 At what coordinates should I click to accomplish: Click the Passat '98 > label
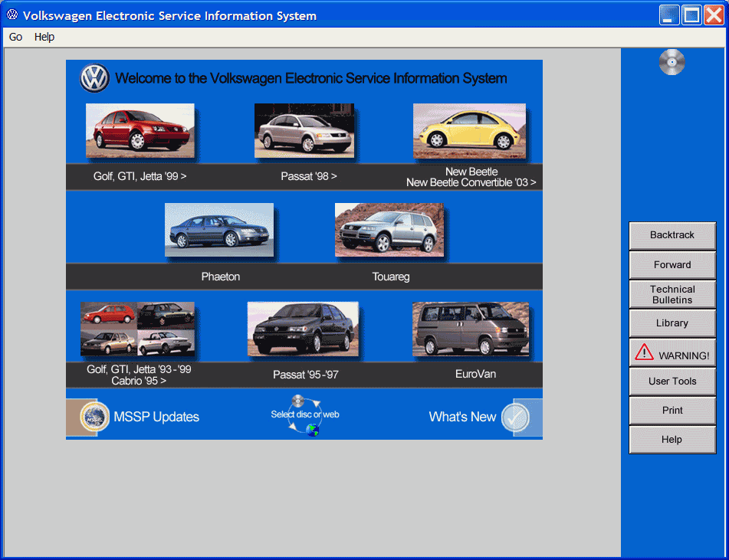click(309, 177)
